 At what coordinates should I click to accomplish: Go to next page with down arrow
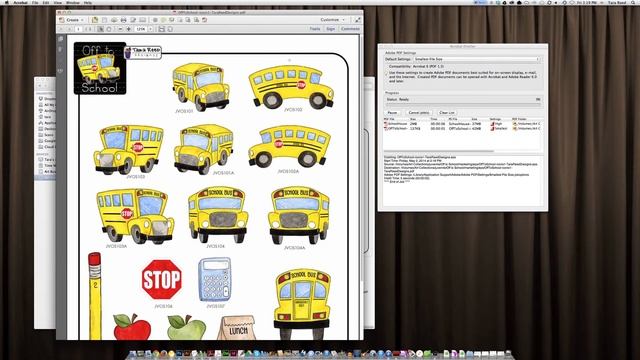[69, 29]
